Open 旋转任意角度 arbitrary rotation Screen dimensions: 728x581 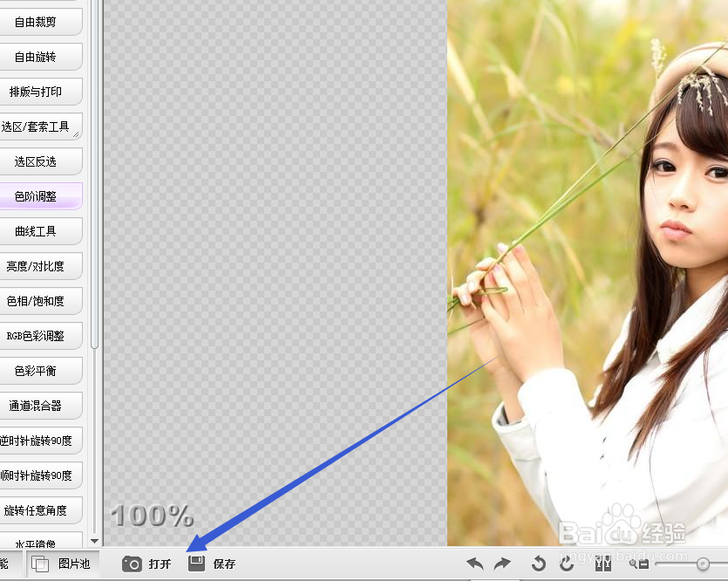click(x=40, y=510)
